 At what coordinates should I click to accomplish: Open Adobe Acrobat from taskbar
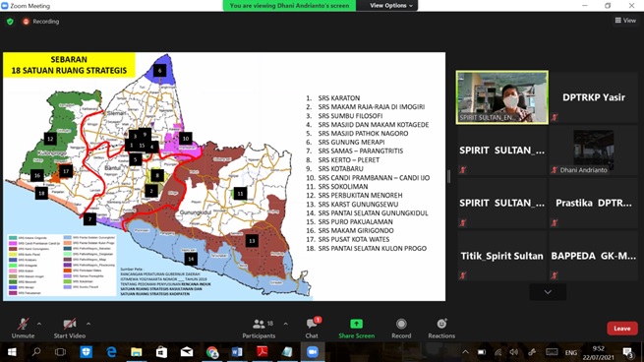(263, 352)
